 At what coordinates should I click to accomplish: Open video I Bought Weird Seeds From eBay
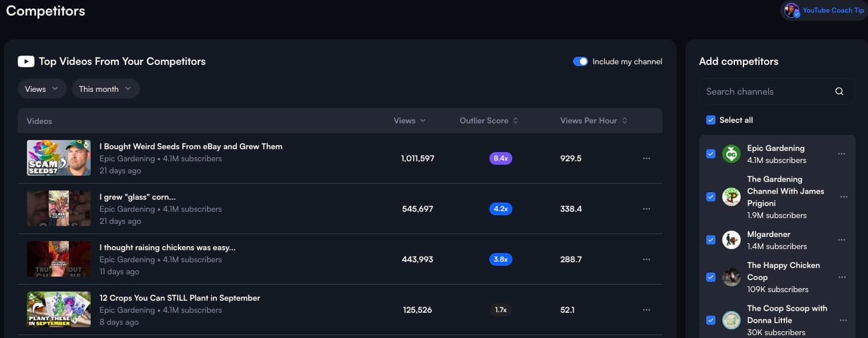tap(190, 146)
